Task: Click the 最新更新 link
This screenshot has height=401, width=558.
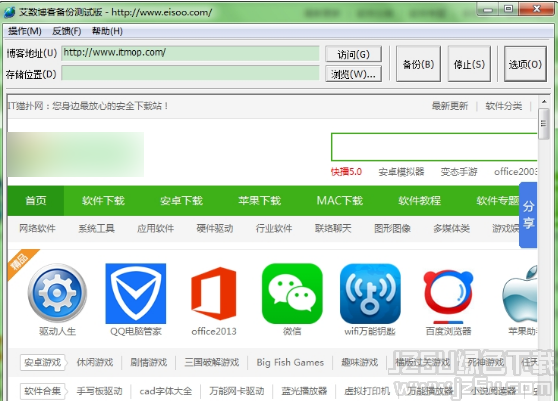Action: coord(450,106)
